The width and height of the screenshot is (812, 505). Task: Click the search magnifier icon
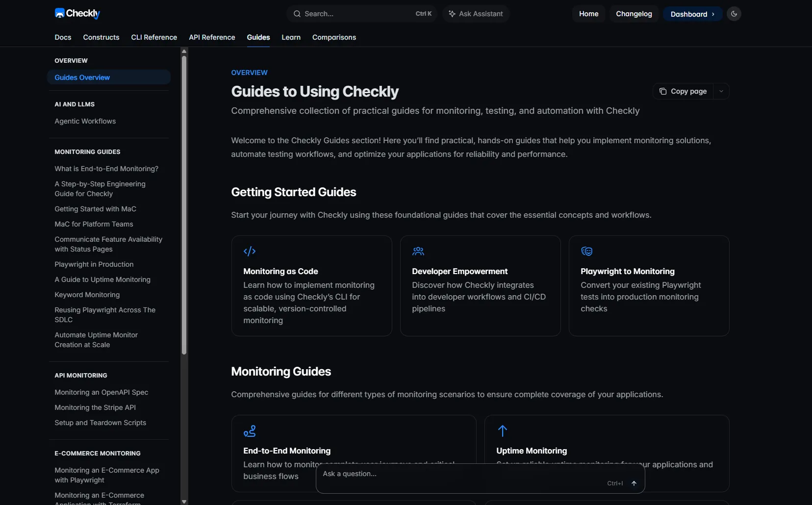coord(297,14)
